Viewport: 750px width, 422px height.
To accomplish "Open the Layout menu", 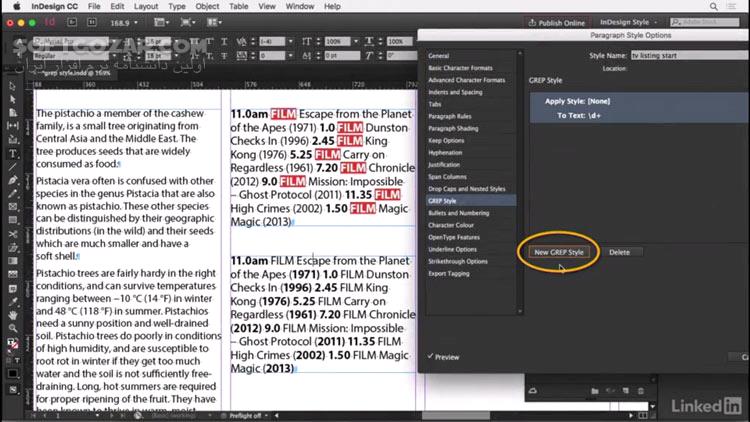I will pos(146,7).
